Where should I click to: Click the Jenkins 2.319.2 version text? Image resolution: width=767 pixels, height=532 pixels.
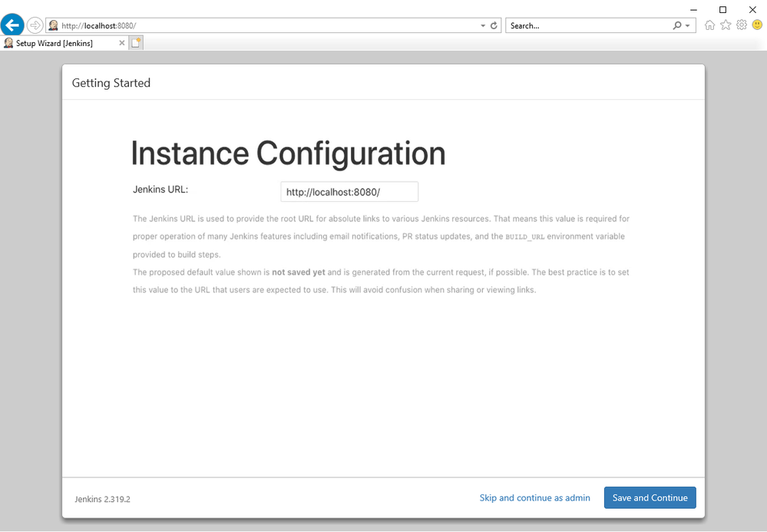(102, 499)
